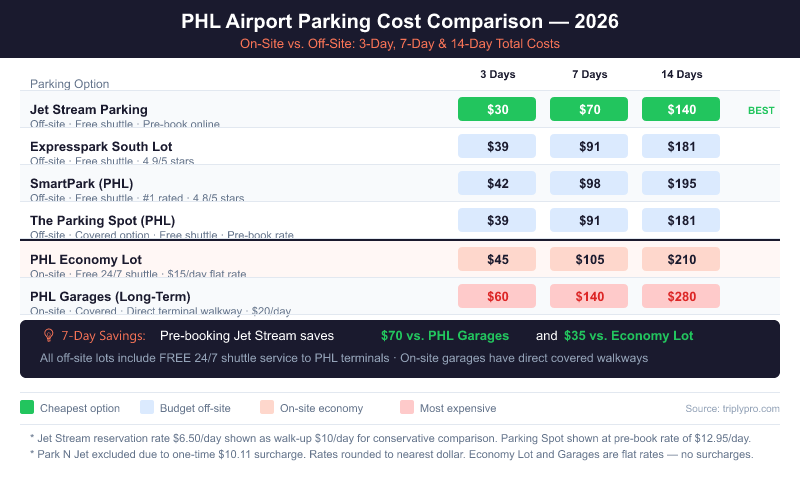Click PHL Garages 14-day $280 price

[x=681, y=296]
